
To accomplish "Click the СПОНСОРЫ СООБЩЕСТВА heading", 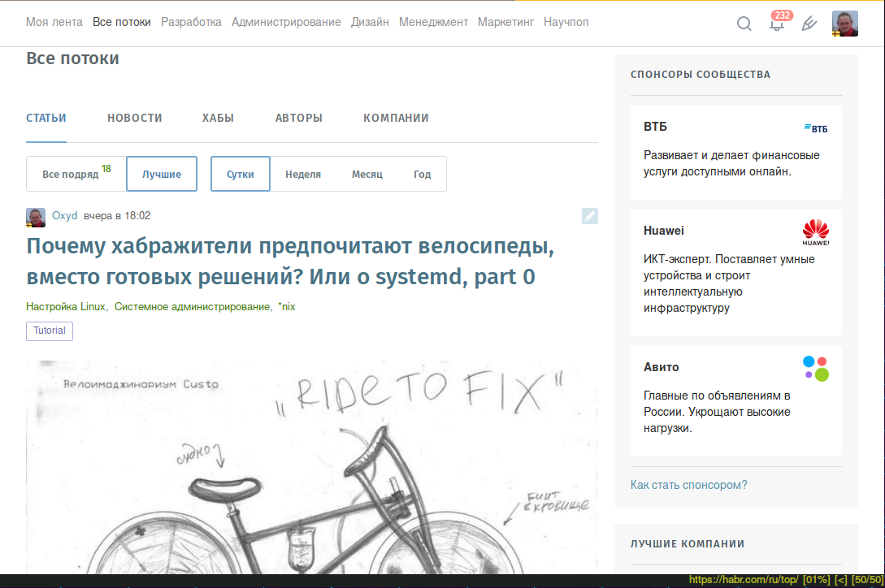I will tap(700, 75).
